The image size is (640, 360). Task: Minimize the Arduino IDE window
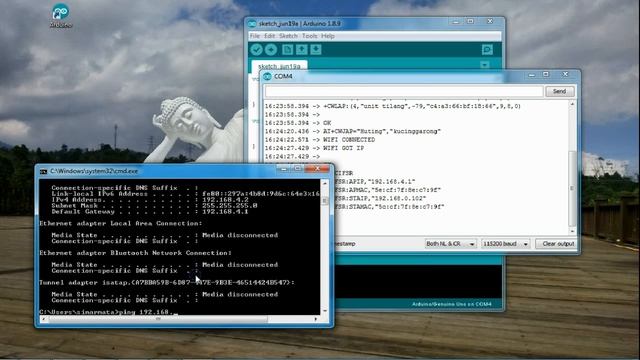click(456, 22)
